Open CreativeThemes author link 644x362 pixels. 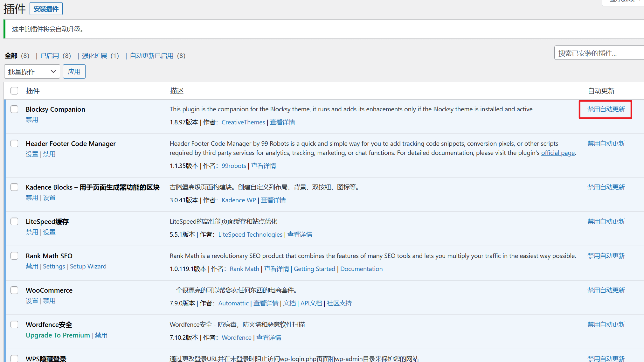(243, 122)
